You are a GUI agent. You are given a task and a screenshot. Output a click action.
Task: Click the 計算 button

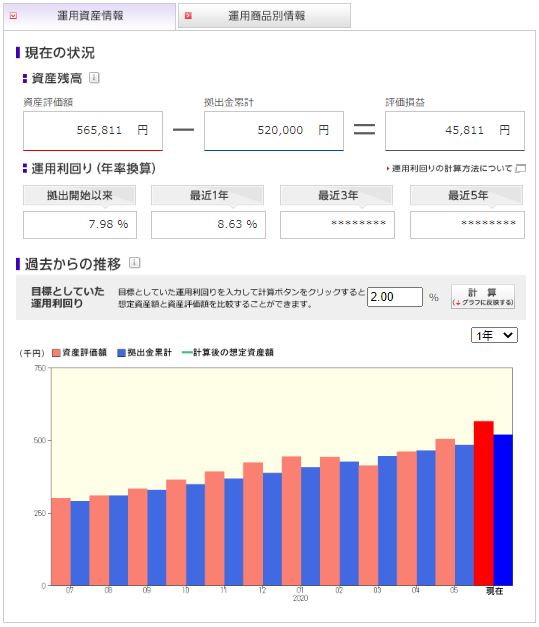tap(483, 297)
